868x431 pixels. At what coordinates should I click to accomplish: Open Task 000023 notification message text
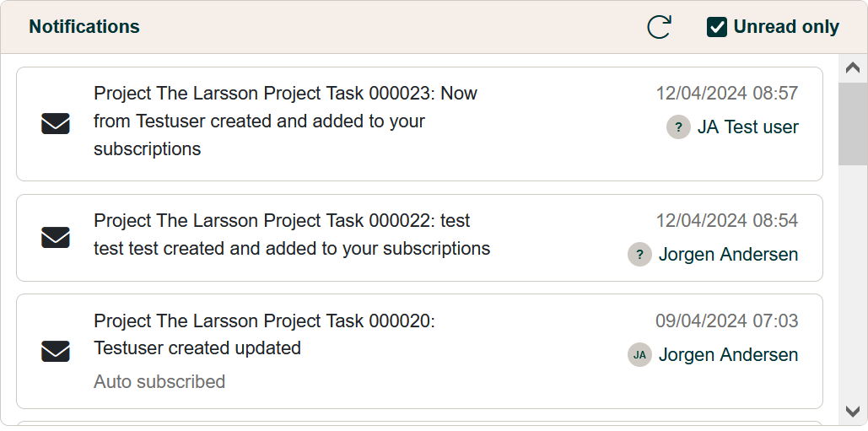[x=285, y=121]
